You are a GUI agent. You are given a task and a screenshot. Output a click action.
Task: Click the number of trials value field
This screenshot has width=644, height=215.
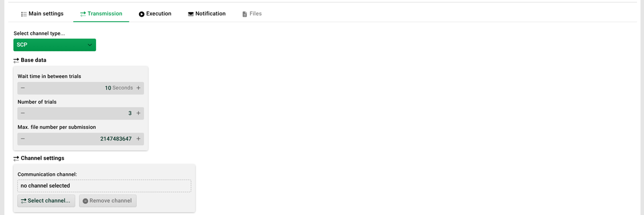click(x=81, y=113)
